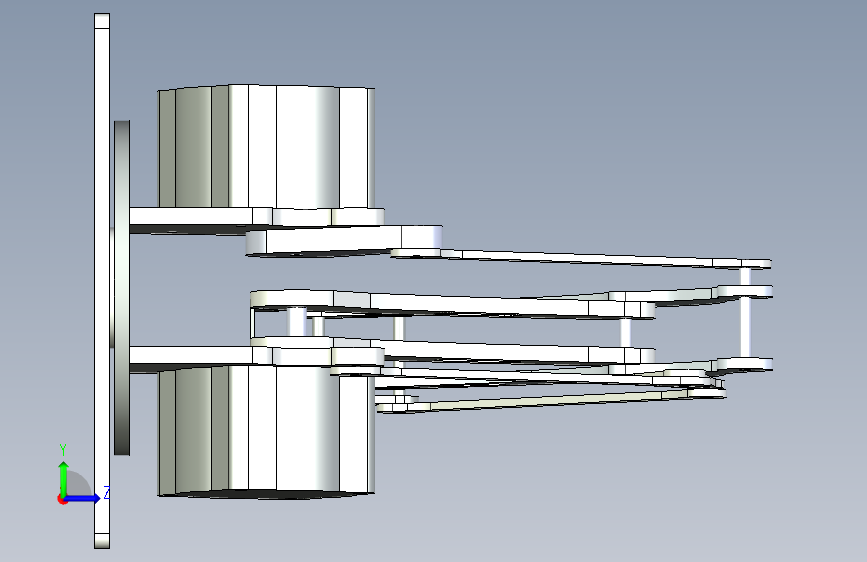This screenshot has height=562, width=867.
Task: Click the blue Z axis arrow
Action: 83,498
